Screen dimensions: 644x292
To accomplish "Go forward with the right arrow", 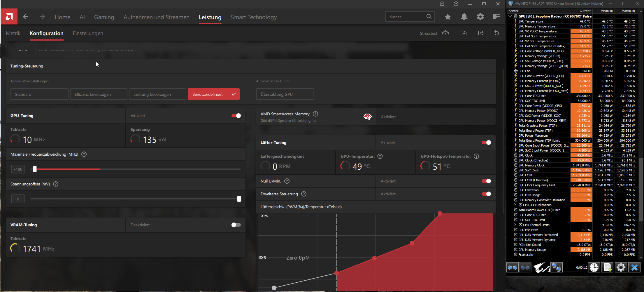I will tap(42, 17).
